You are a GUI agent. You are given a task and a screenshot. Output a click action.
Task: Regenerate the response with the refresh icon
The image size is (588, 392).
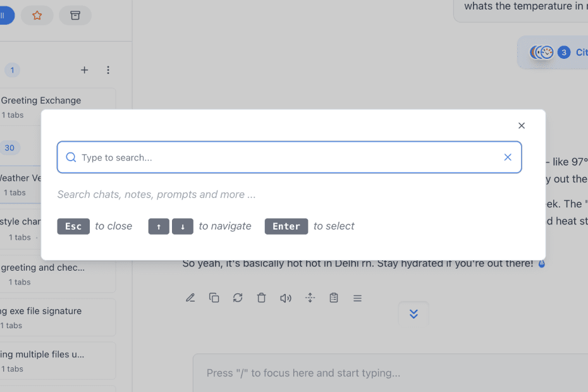click(x=238, y=297)
